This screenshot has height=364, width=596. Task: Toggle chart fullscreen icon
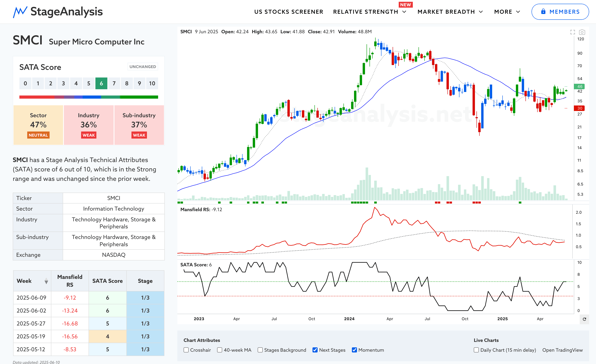[572, 32]
